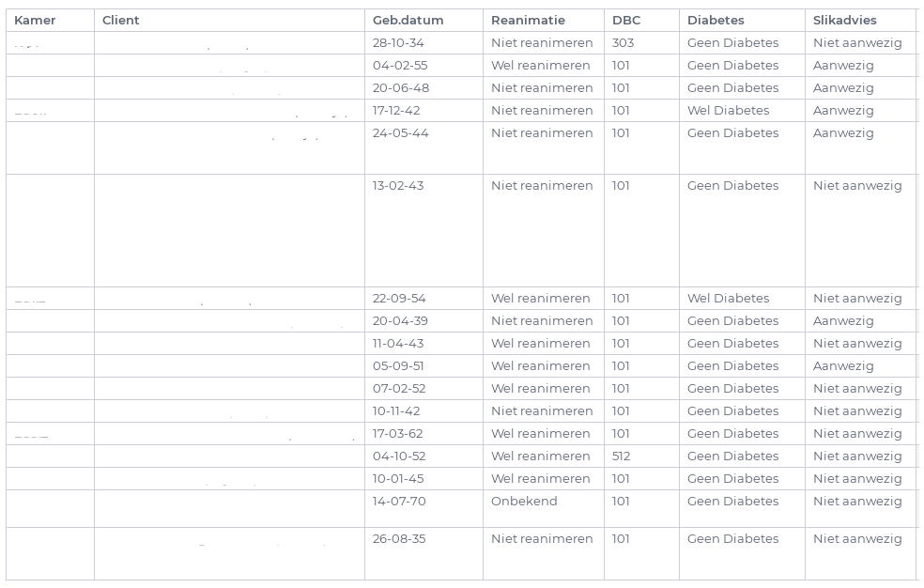
Task: Click the birth date 17-03-62 cell
Action: coord(398,434)
